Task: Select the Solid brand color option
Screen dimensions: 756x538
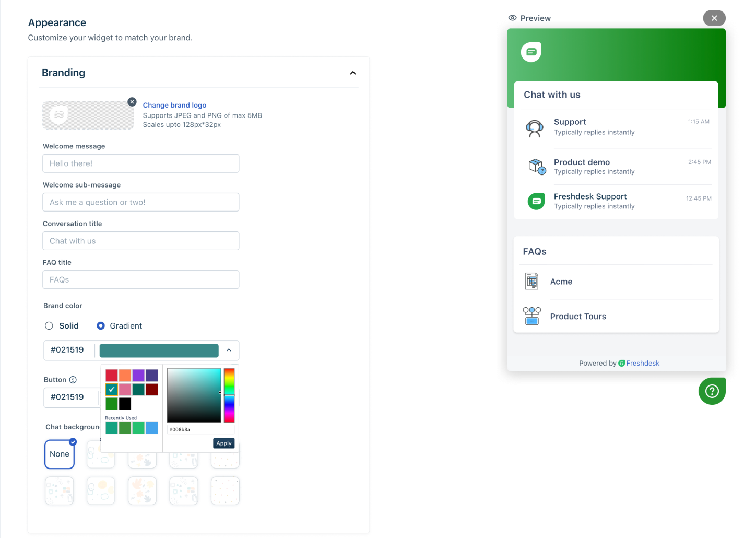Action: (49, 325)
